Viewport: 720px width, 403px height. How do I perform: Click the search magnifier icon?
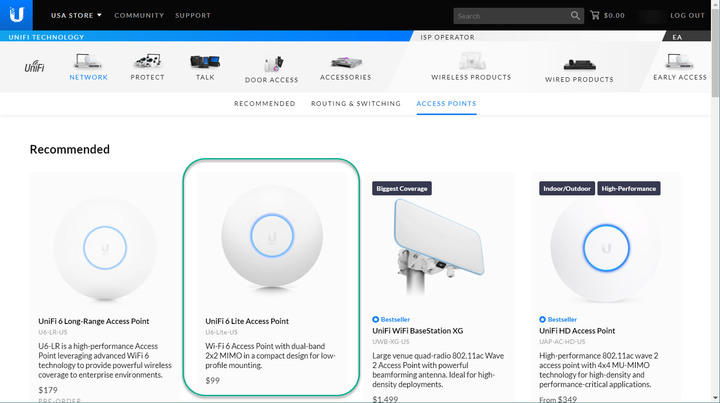coord(575,16)
